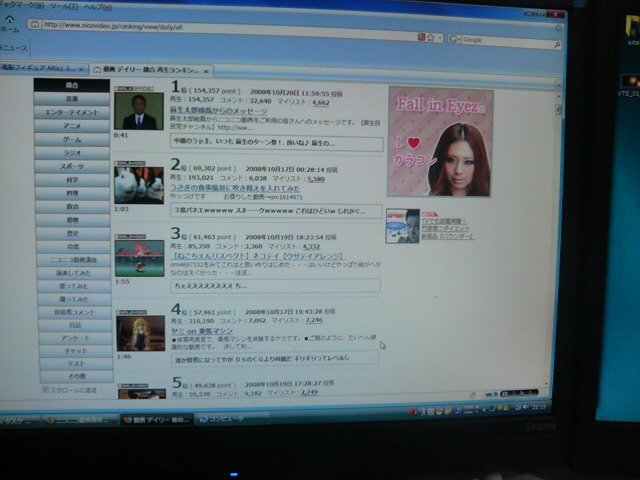Select the ニコニコ動画講座 category

click(x=74, y=260)
